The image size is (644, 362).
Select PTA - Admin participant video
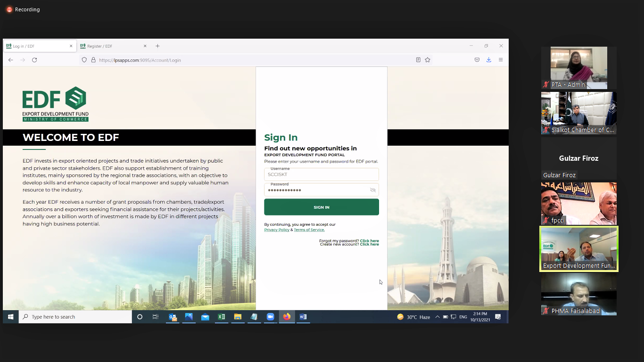(579, 68)
